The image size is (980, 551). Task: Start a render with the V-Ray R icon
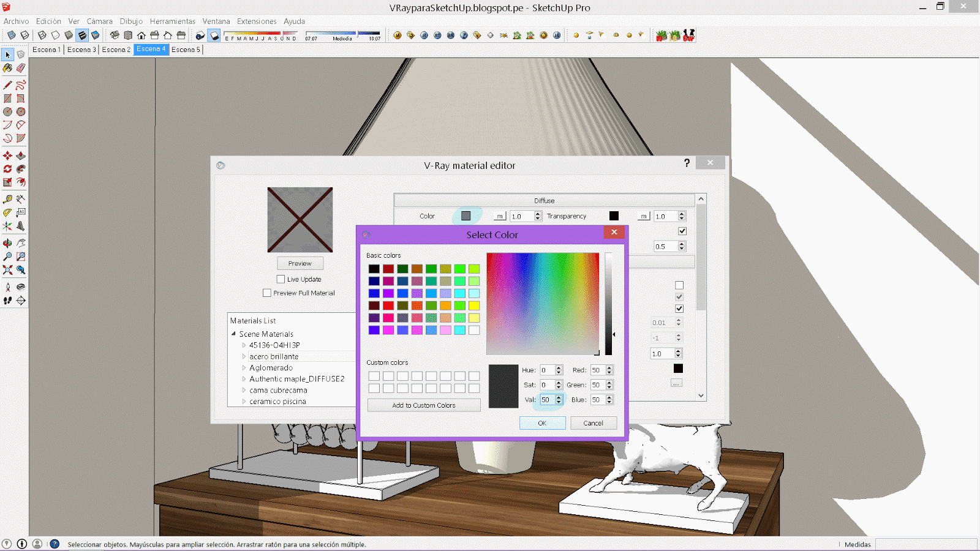pos(424,36)
